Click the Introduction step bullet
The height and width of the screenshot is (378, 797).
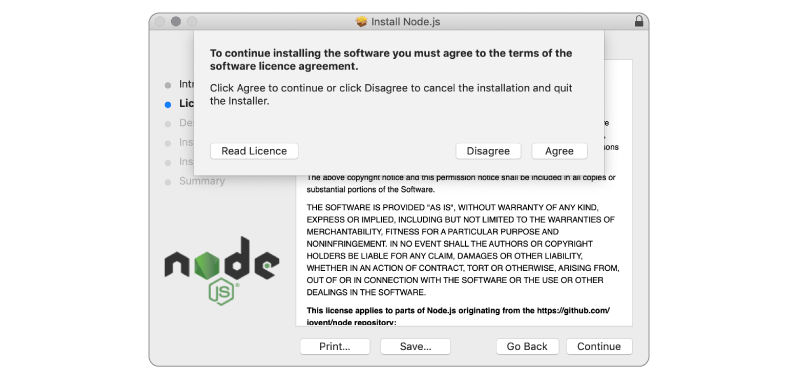click(168, 85)
